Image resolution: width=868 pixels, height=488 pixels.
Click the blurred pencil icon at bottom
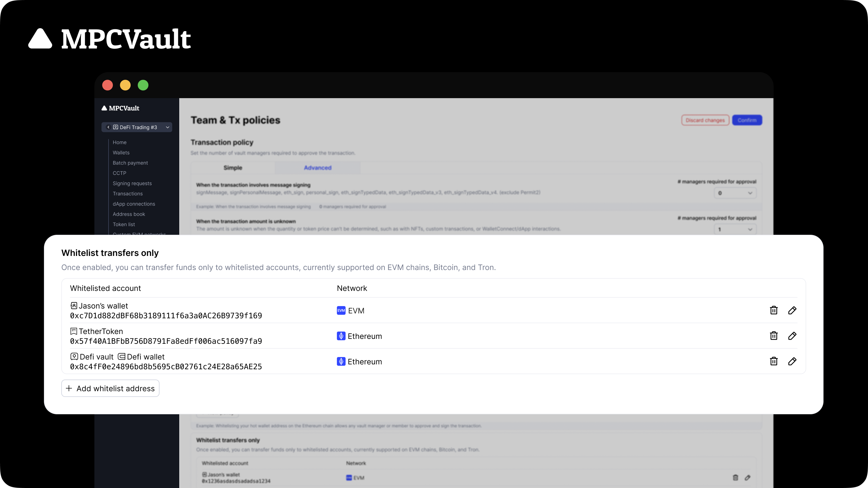point(747,477)
